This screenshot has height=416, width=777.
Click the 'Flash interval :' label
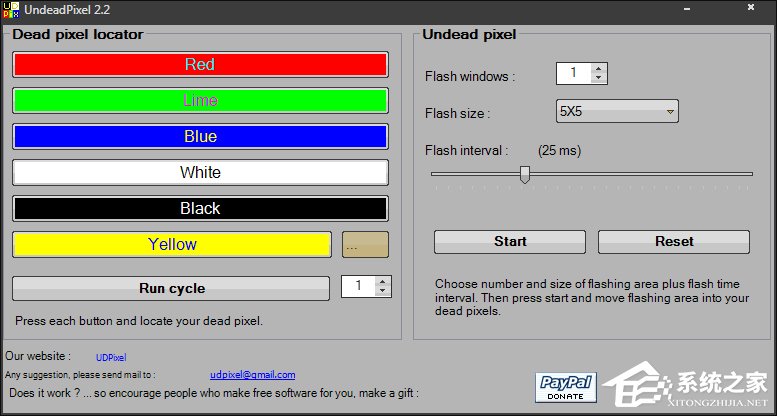(x=466, y=150)
